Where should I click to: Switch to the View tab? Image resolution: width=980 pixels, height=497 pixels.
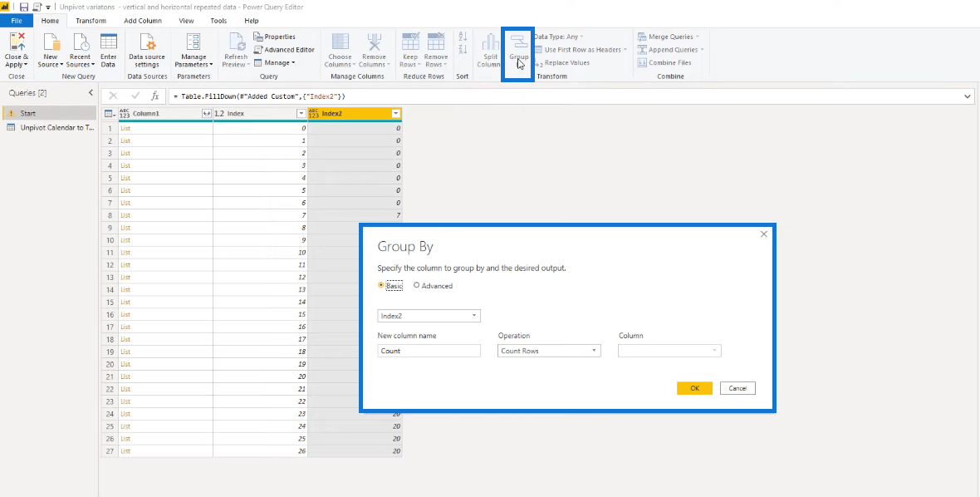186,21
